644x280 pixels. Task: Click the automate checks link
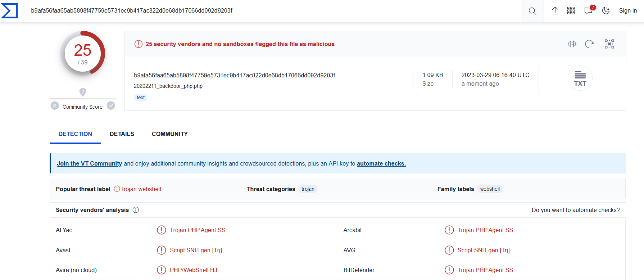(x=381, y=164)
